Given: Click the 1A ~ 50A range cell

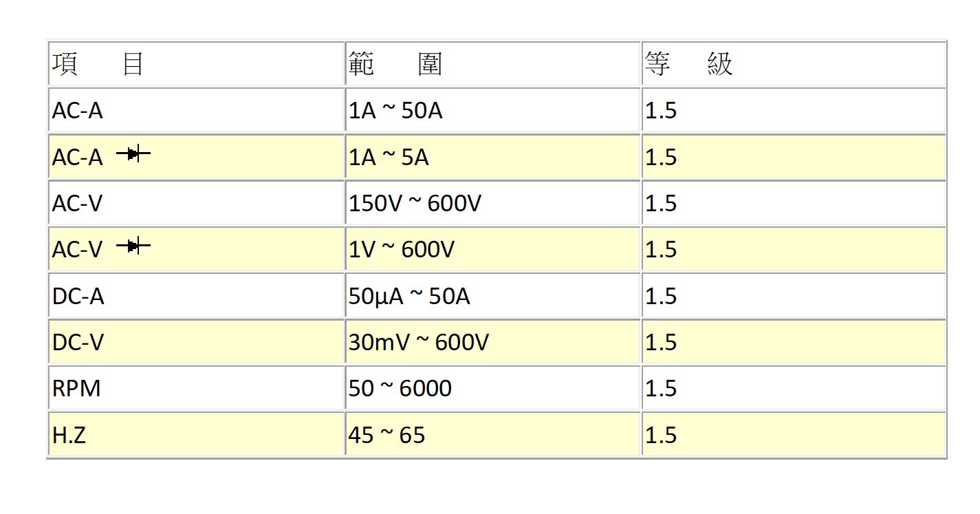Looking at the screenshot, I should coord(395,111).
